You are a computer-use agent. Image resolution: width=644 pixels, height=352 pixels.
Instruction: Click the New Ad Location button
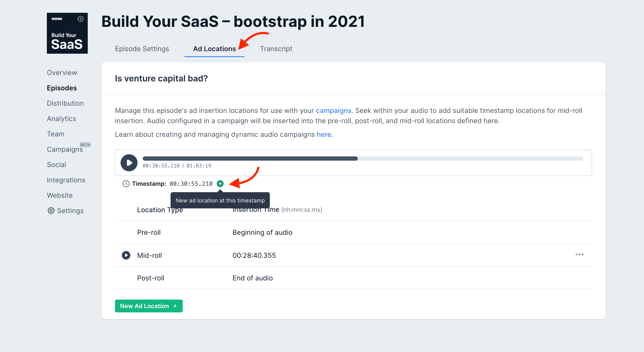pyautogui.click(x=149, y=306)
